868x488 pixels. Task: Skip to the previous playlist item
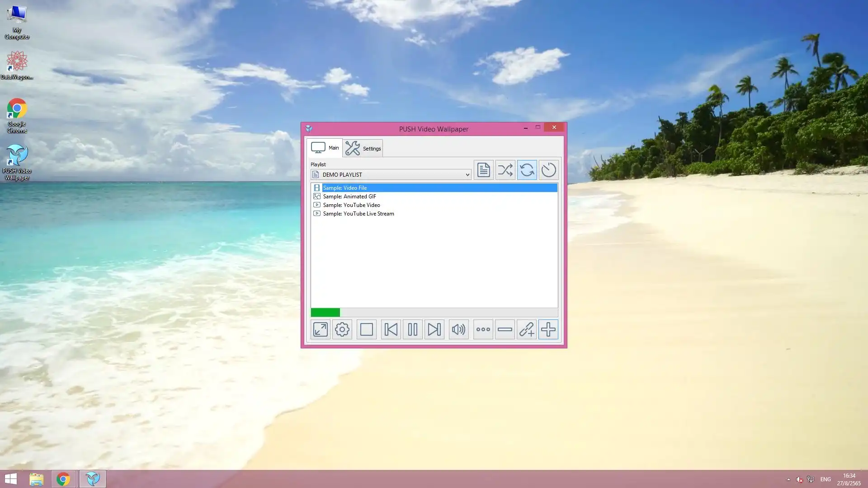(391, 329)
